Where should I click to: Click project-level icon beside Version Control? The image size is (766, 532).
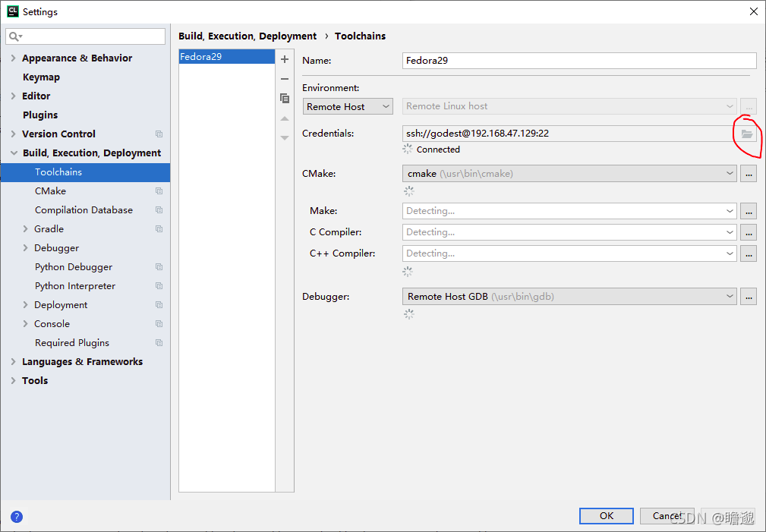[159, 134]
